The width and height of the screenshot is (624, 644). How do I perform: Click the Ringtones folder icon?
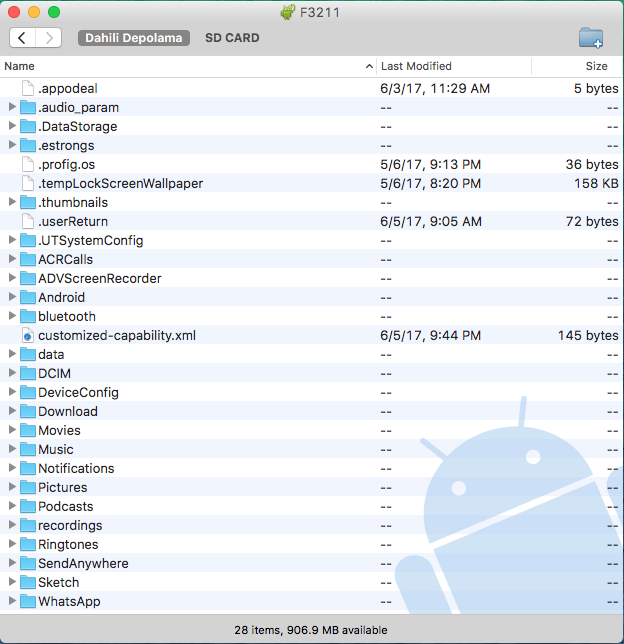pyautogui.click(x=28, y=545)
